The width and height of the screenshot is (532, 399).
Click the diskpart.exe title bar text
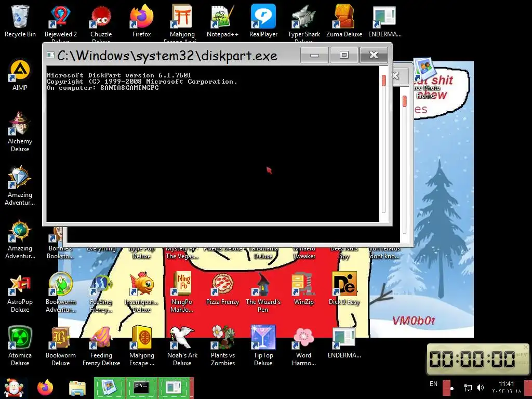pos(167,56)
